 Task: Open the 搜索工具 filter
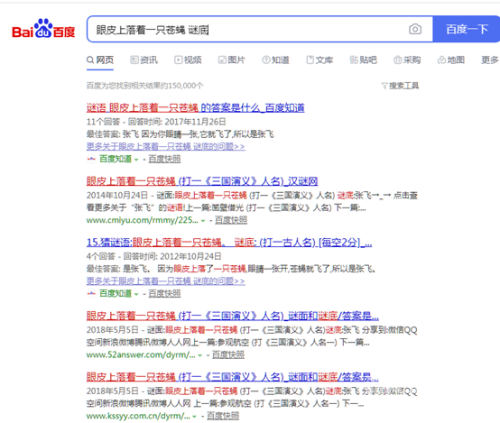point(400,86)
